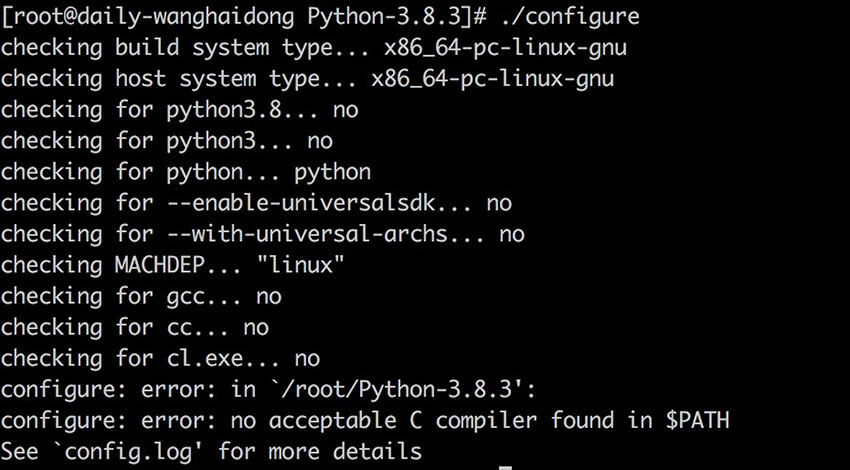Click the root@daily-wanghaidong shell prompt
This screenshot has width=850, height=470.
pyautogui.click(x=150, y=16)
